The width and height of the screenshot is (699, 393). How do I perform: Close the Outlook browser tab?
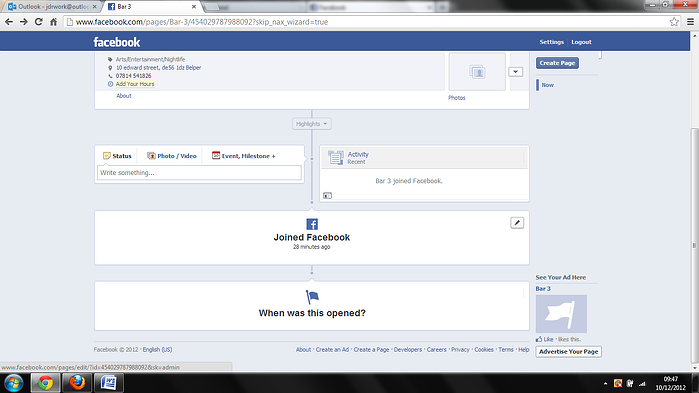[95, 7]
